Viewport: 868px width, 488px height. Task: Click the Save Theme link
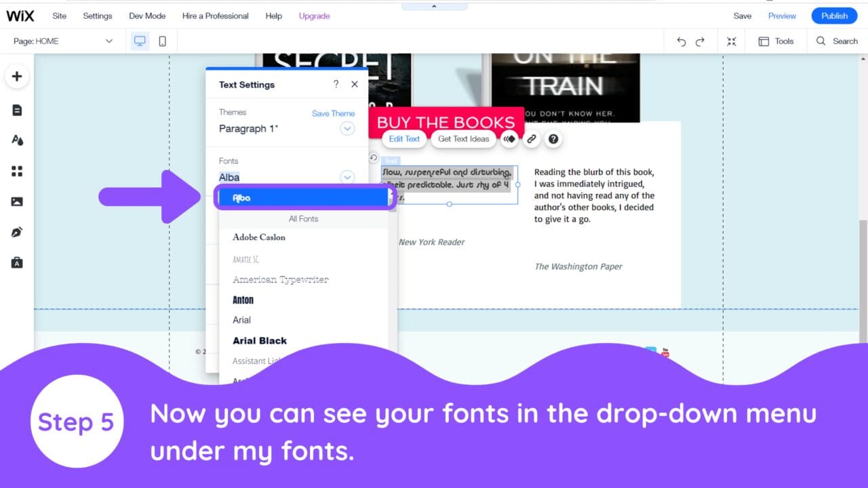(333, 113)
